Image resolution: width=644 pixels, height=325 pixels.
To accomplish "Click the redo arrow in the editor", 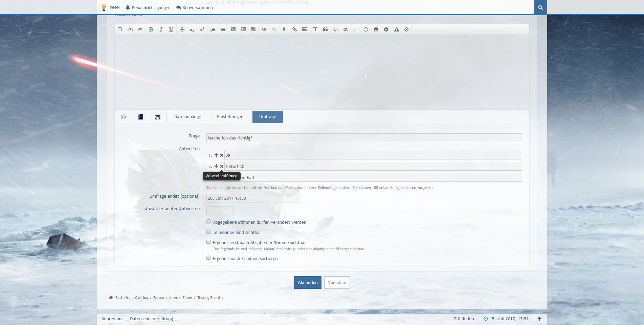I will (140, 29).
